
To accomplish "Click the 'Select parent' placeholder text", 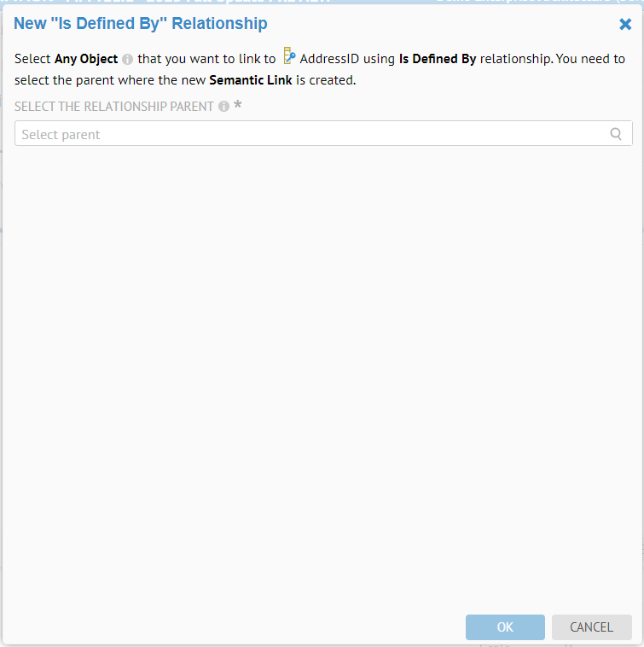I will [61, 134].
